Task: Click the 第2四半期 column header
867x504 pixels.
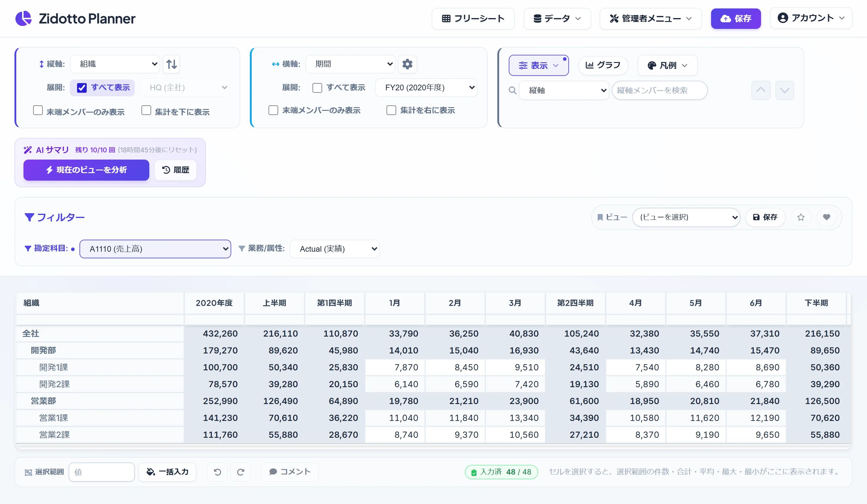Action: 575,303
